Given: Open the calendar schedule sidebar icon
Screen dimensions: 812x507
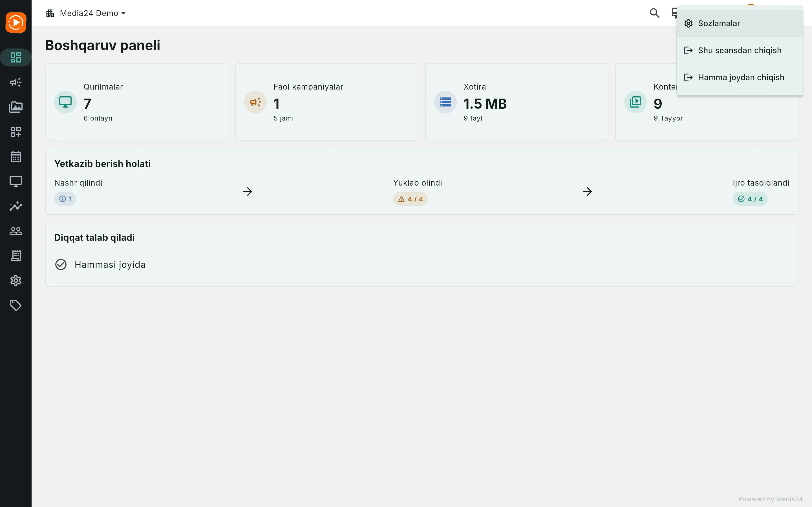Looking at the screenshot, I should tap(16, 157).
